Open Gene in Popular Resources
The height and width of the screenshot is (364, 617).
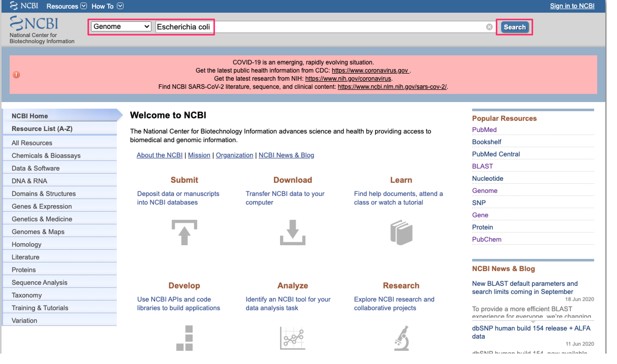pos(480,215)
